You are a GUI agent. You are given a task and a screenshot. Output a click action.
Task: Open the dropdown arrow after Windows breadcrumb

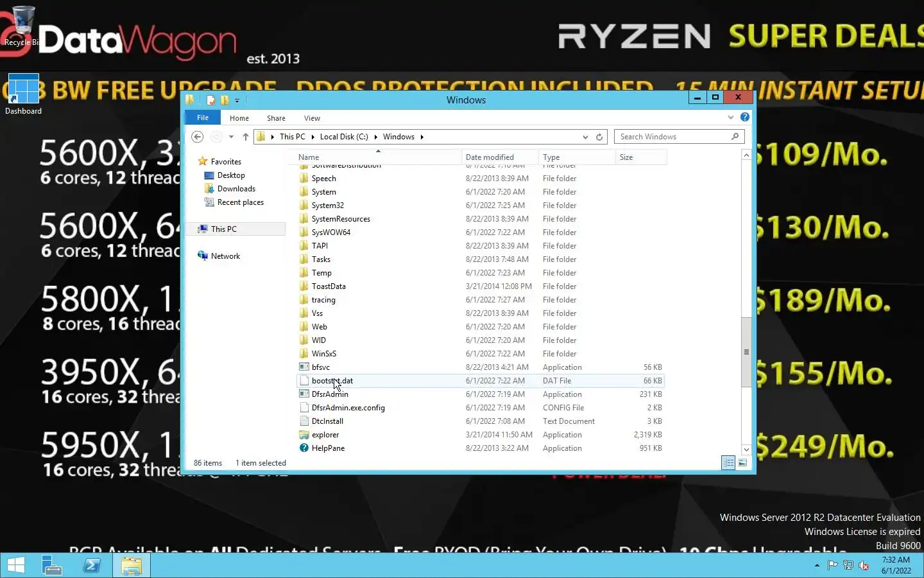422,137
